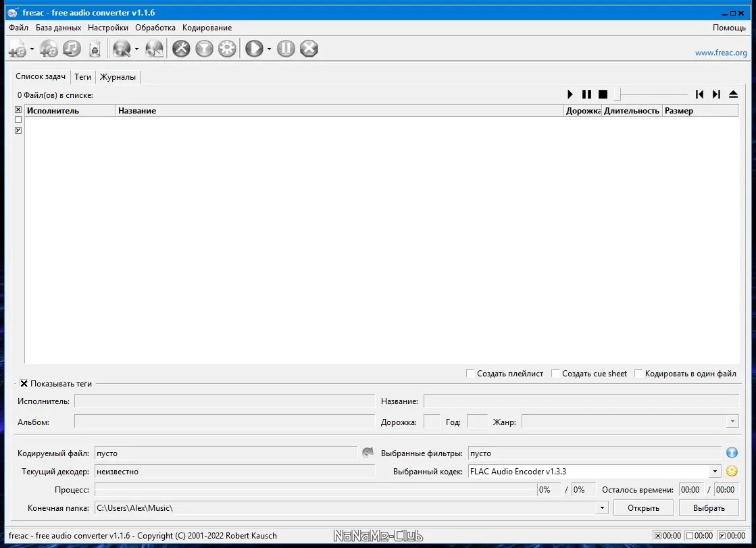Image resolution: width=756 pixels, height=548 pixels.
Task: Click the Открыть button
Action: pyautogui.click(x=643, y=508)
